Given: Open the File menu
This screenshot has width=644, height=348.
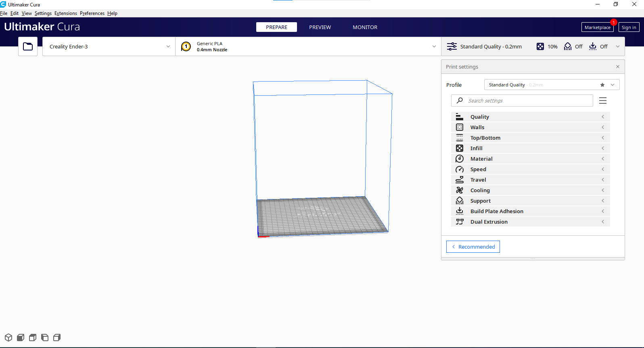Looking at the screenshot, I should 4,13.
